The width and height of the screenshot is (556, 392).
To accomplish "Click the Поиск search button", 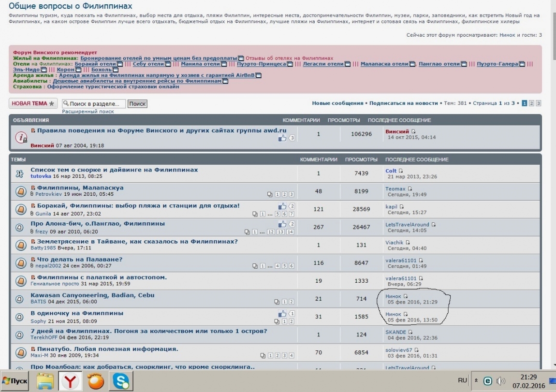I will pos(137,104).
